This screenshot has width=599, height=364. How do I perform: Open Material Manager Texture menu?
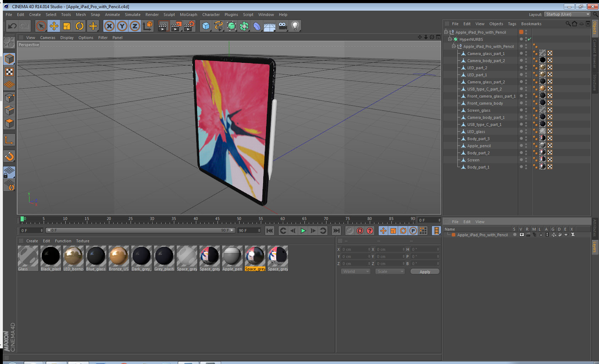pos(83,241)
